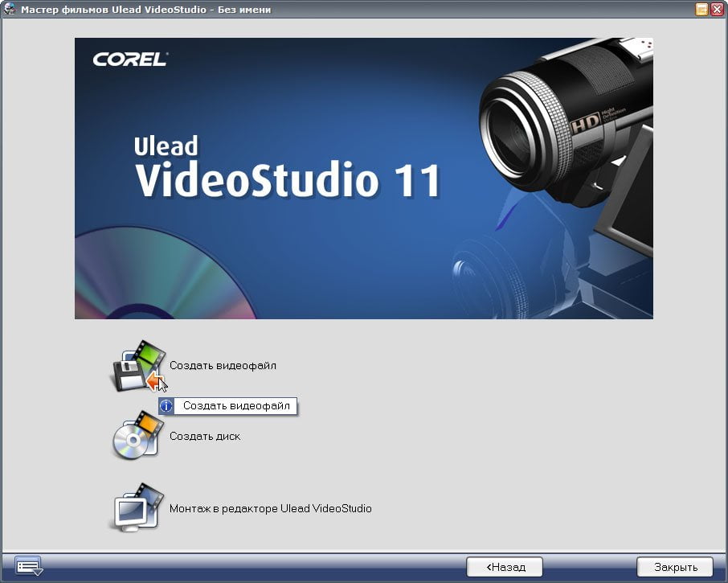Minimize the window using title bar button
This screenshot has width=728, height=583.
702,9
